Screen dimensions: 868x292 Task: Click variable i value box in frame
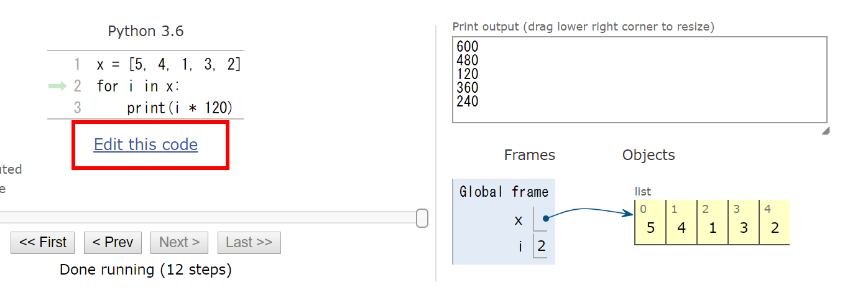(x=541, y=246)
